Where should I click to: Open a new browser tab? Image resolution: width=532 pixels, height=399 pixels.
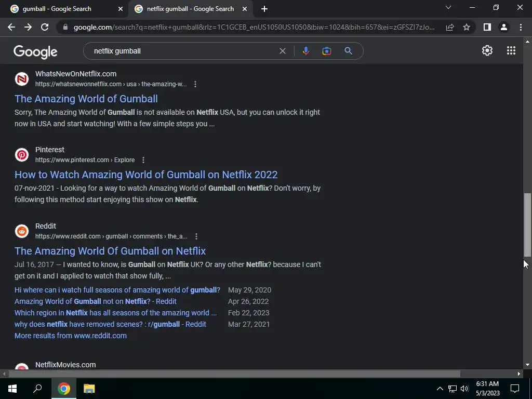point(264,9)
